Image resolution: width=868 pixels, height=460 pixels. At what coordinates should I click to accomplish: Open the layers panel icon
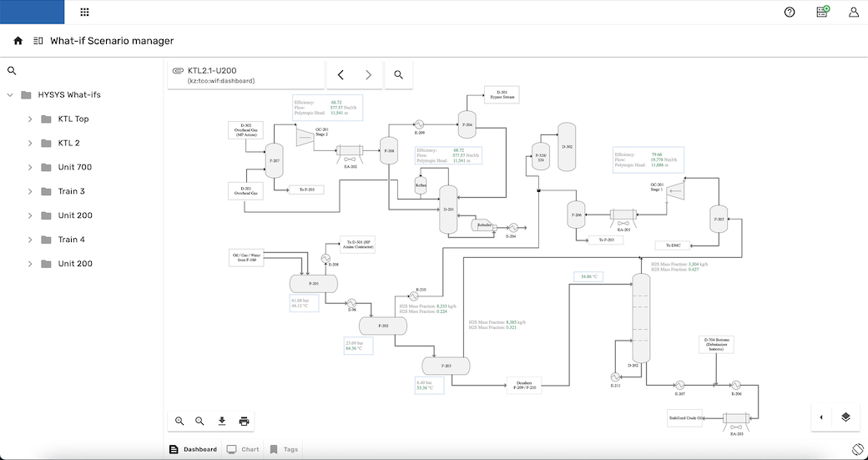click(x=845, y=417)
